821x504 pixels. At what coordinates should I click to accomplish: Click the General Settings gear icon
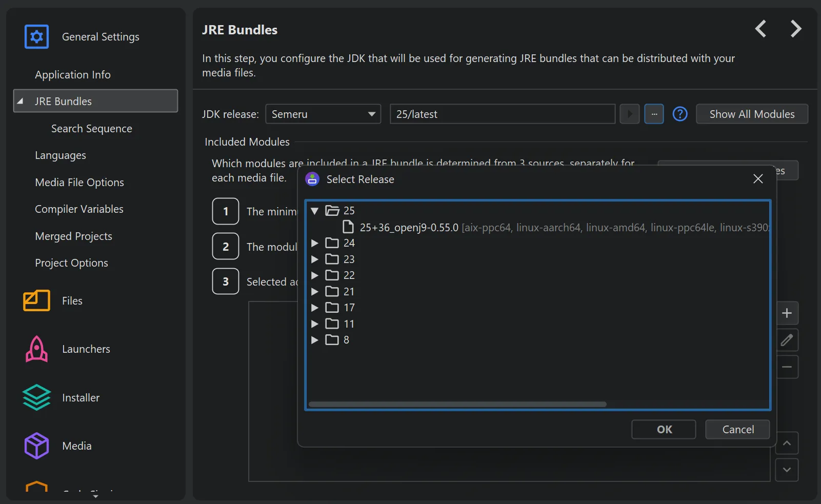coord(36,36)
